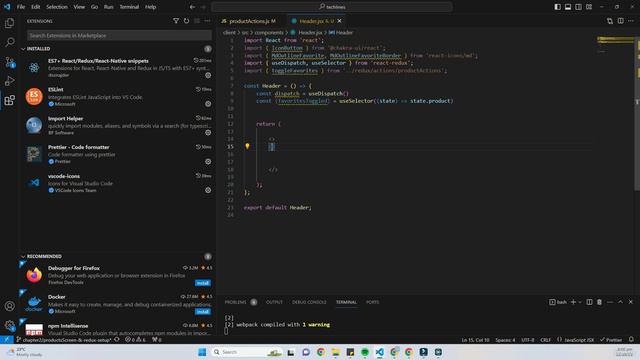Click remote window indicator in status bar
The image size is (640, 360).
(7, 340)
